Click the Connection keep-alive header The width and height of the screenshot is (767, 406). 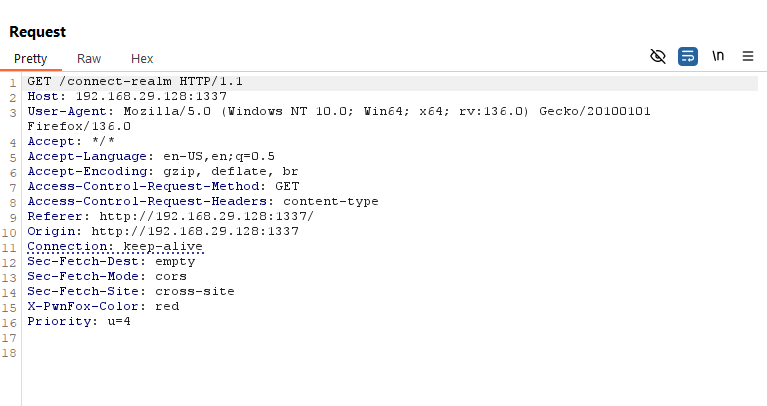[x=114, y=246]
